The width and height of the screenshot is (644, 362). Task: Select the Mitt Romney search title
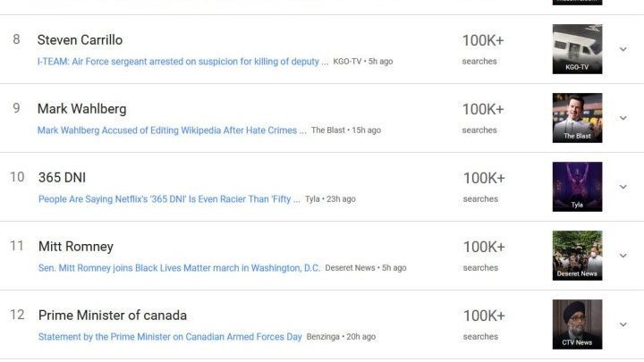click(75, 247)
